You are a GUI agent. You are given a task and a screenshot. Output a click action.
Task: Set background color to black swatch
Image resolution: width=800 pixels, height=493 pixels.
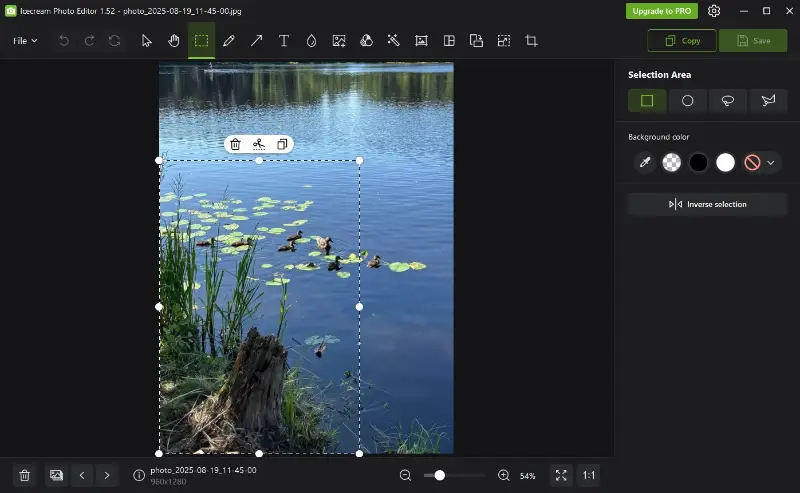pyautogui.click(x=698, y=162)
